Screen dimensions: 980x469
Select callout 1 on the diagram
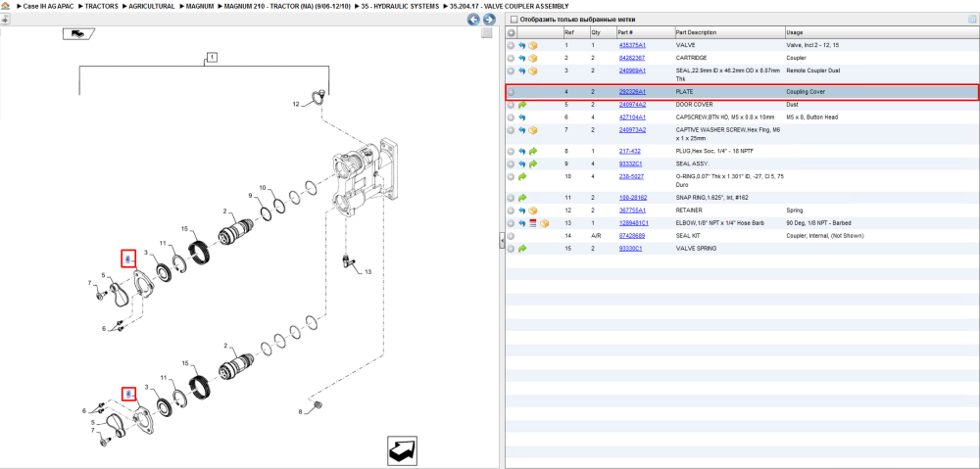coord(212,58)
